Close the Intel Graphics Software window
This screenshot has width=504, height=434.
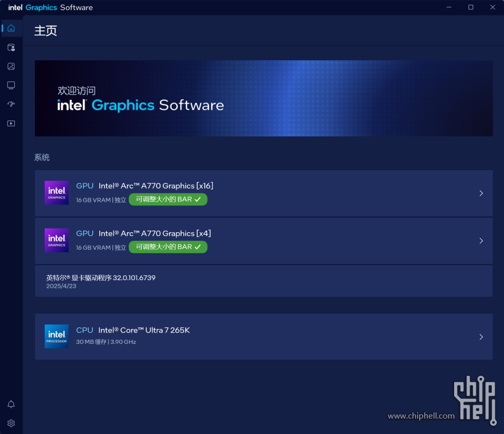coord(493,7)
